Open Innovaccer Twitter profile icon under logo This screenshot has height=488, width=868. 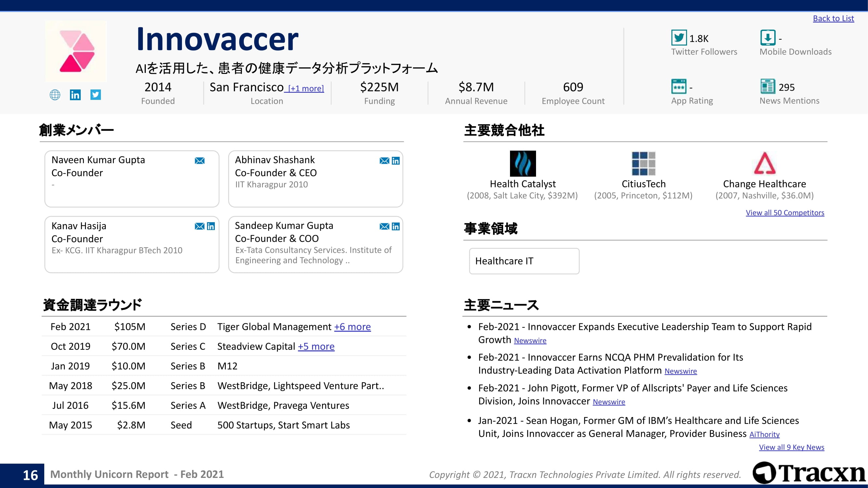[x=96, y=95]
